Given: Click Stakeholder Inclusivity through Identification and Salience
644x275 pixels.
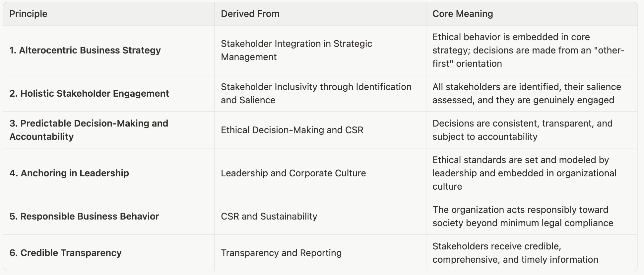Looking at the screenshot, I should pyautogui.click(x=316, y=93).
